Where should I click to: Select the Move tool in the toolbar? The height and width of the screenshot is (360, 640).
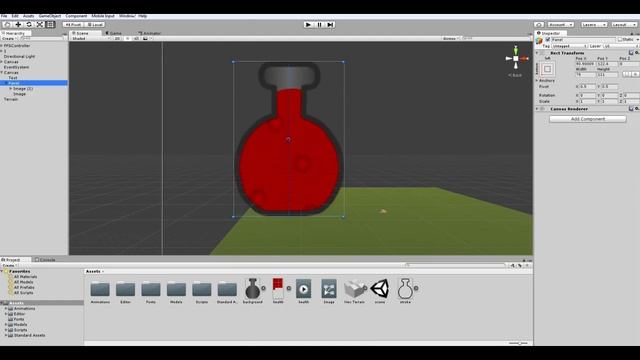pos(18,24)
